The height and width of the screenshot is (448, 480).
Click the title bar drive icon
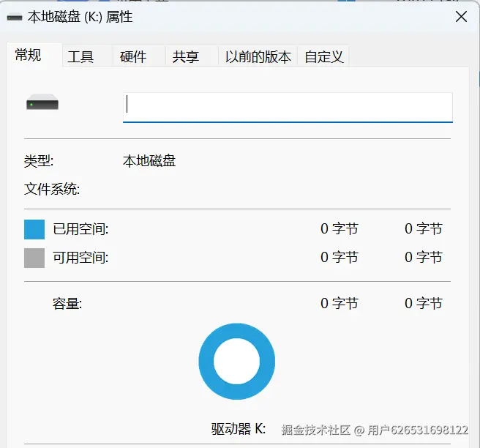(15, 18)
